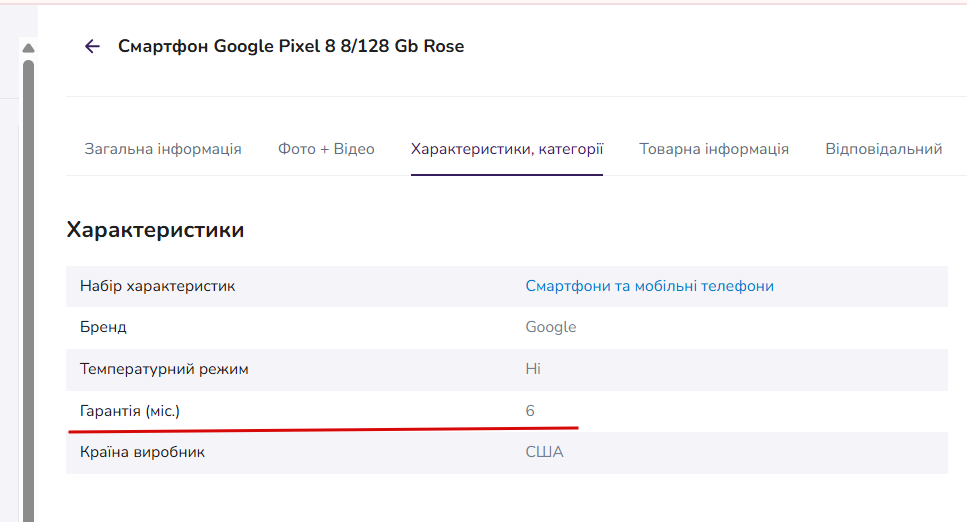Click the Смартфон Google Pixel 8 title
This screenshot has height=522, width=967.
pyautogui.click(x=291, y=46)
